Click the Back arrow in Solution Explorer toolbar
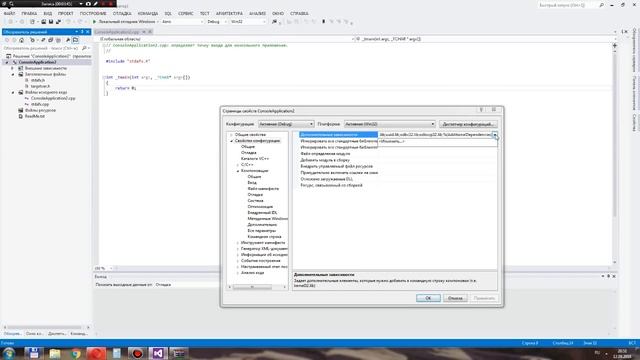 (x=7, y=40)
